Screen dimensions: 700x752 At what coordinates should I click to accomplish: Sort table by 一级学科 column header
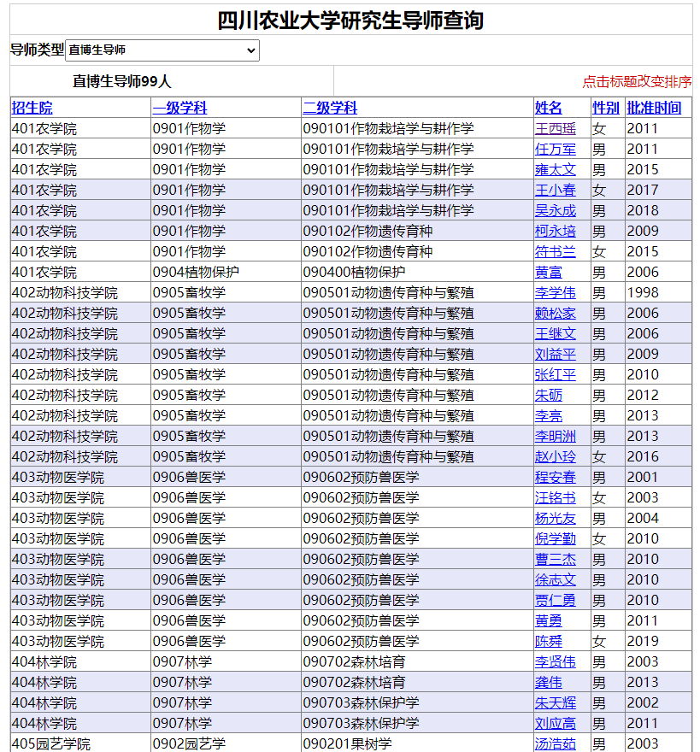pos(180,108)
